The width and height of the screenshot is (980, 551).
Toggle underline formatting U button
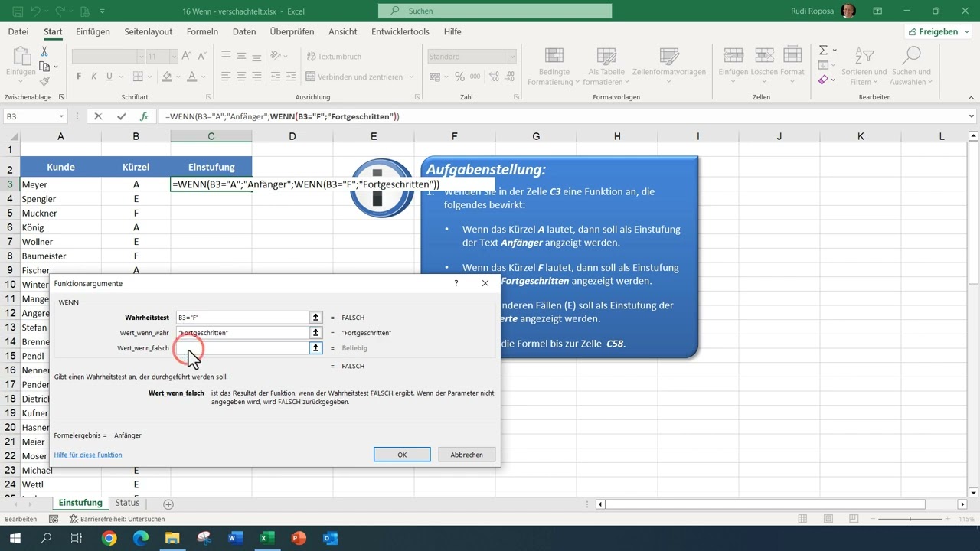(109, 77)
